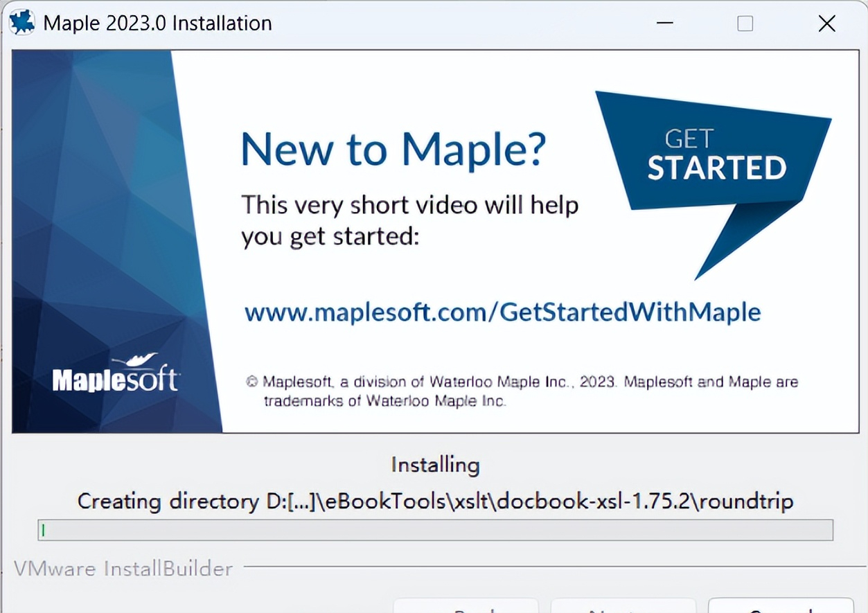868x613 pixels.
Task: Click the Maple leaf icon in title bar
Action: 21,23
